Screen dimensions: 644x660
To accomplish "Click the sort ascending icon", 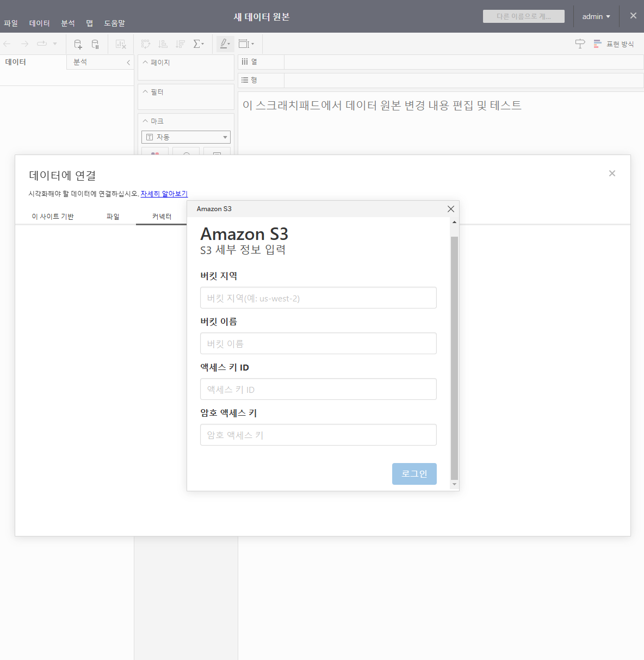I will (x=163, y=44).
